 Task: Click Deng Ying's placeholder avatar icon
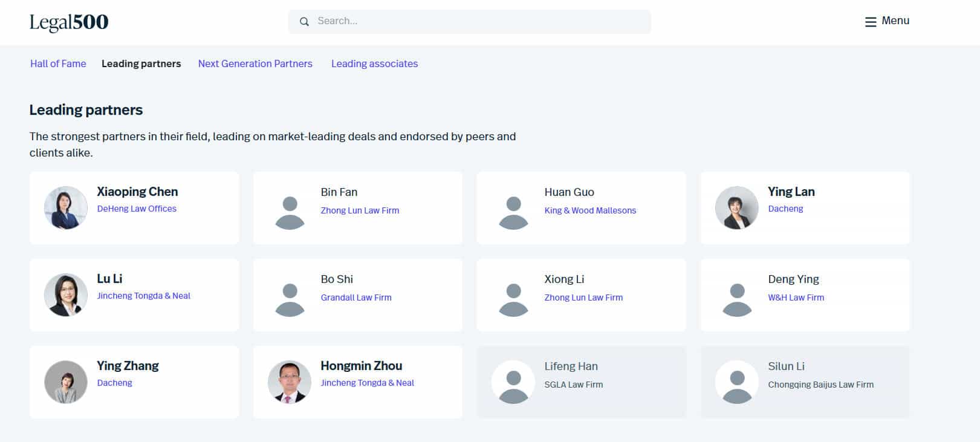737,300
